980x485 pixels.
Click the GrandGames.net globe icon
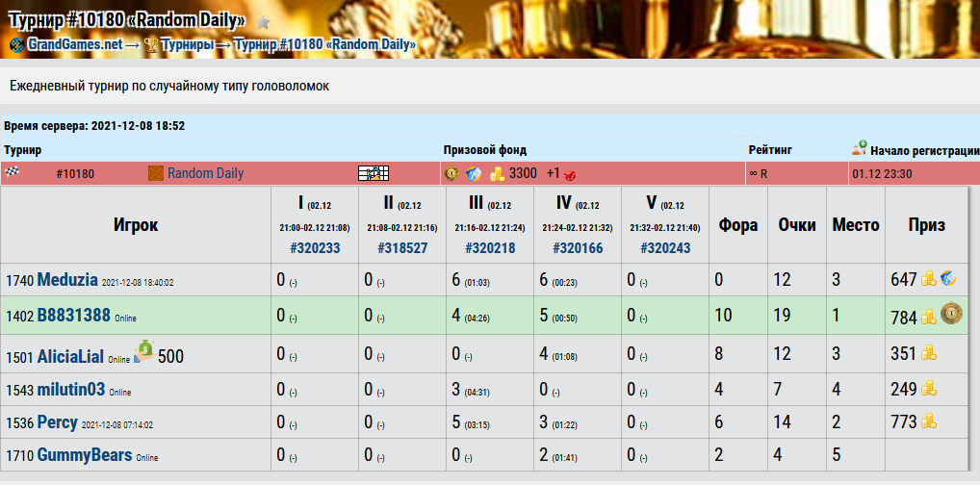pyautogui.click(x=16, y=44)
